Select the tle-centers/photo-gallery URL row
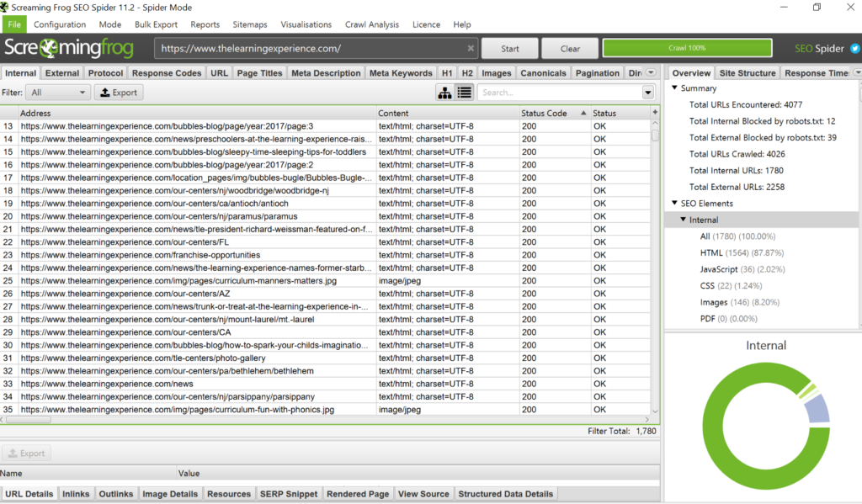 click(x=327, y=358)
